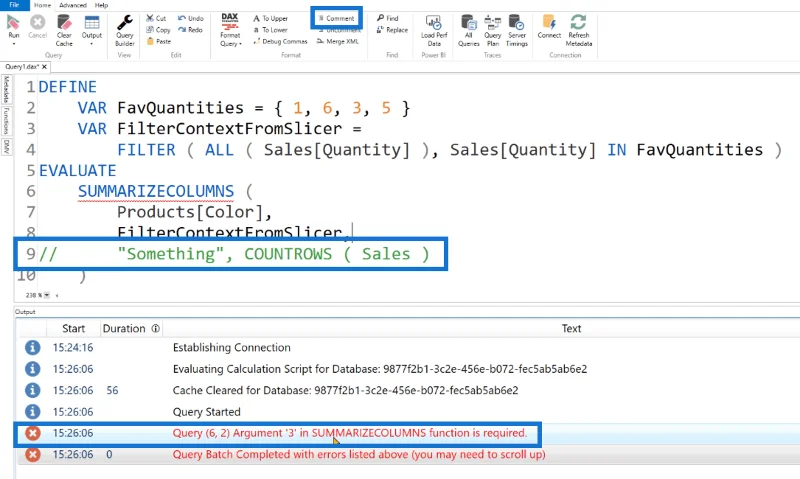The width and height of the screenshot is (800, 479).
Task: Switch to the Home ribbon tab
Action: pos(42,5)
